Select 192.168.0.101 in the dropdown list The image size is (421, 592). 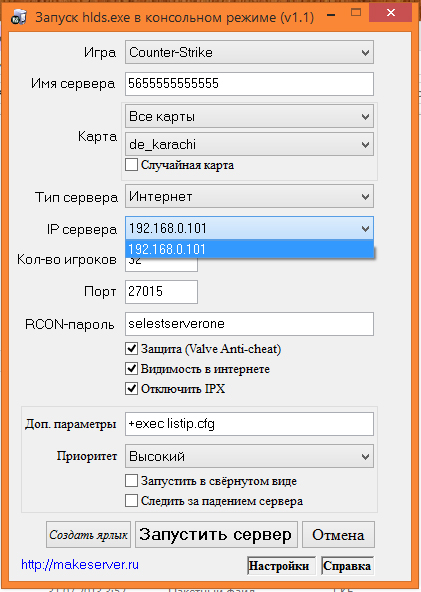[249, 249]
